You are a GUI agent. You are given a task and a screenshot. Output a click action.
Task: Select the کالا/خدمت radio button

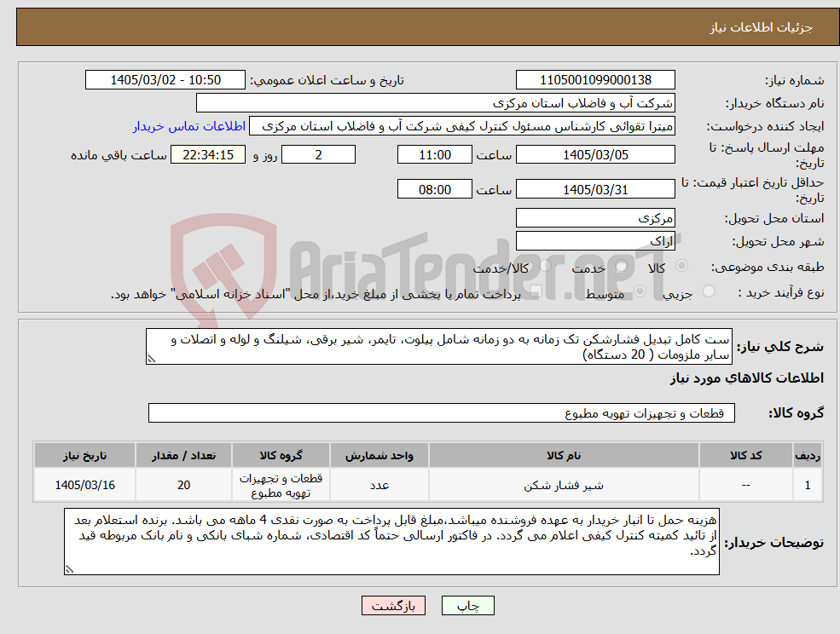(545, 265)
